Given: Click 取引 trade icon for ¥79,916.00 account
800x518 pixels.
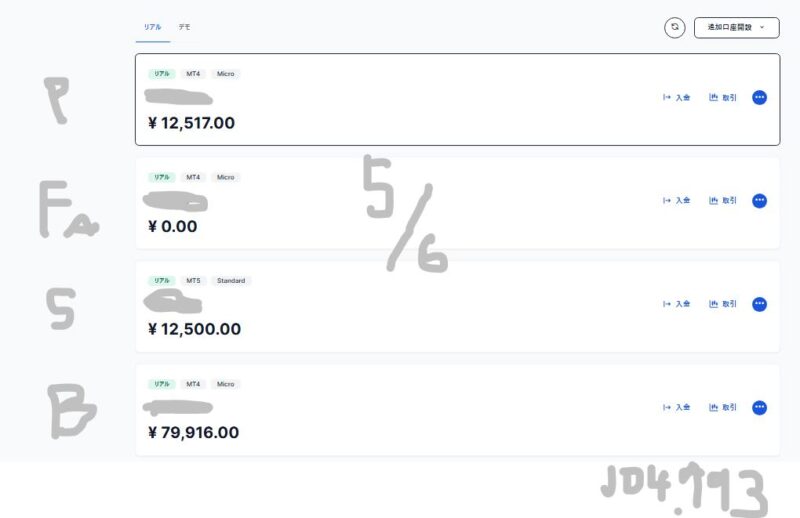Looking at the screenshot, I should click(723, 407).
